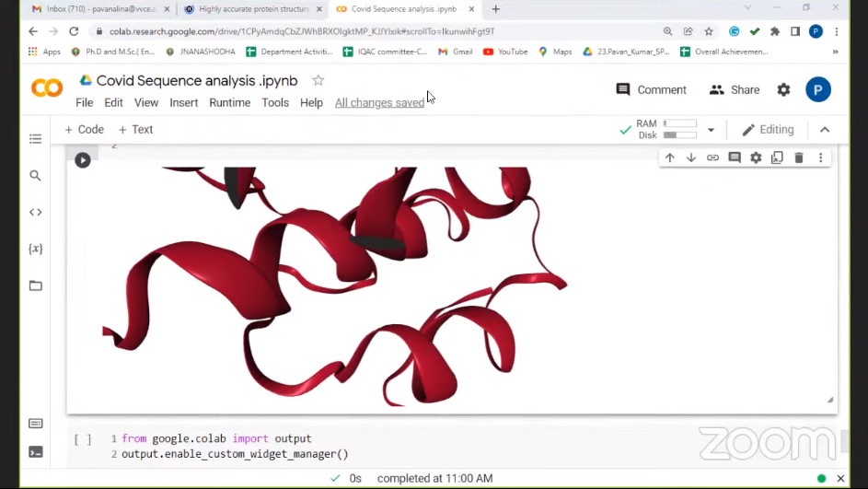Open the Help menu

point(311,102)
